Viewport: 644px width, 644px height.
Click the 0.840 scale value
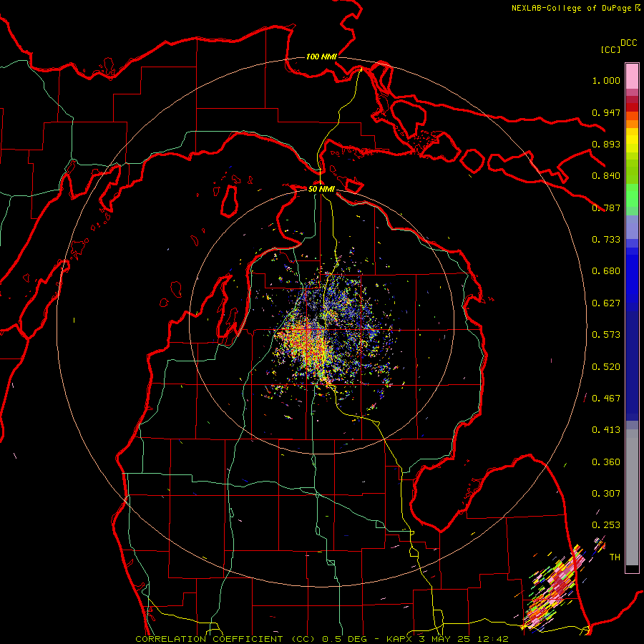tap(606, 176)
